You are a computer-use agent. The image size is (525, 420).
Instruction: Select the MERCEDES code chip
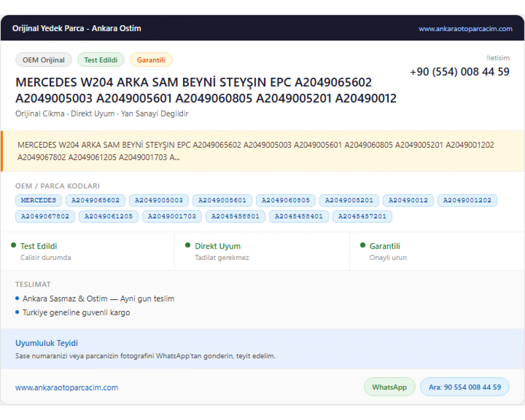(38, 201)
